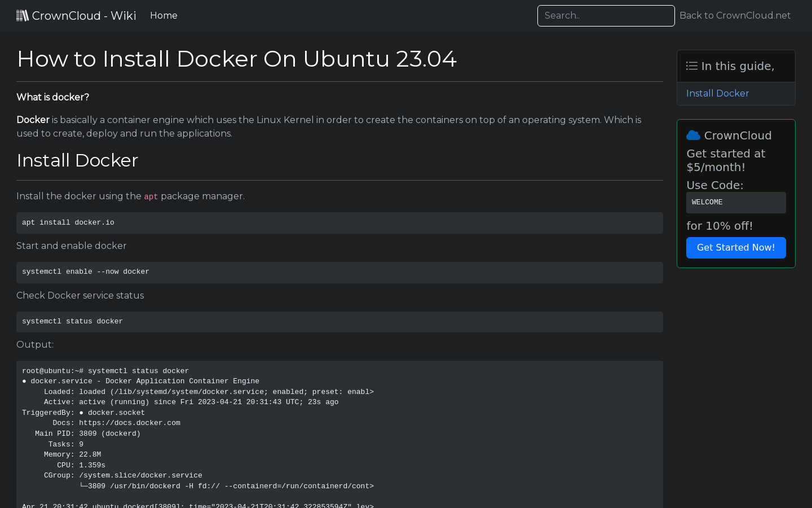Viewport: 812px width, 508px height.
Task: Click the Tasks: 9 output line
Action: click(x=66, y=444)
